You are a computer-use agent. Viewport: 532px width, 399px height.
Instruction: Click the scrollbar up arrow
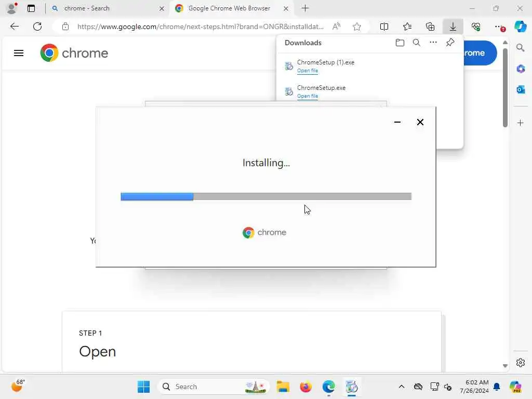tap(505, 43)
